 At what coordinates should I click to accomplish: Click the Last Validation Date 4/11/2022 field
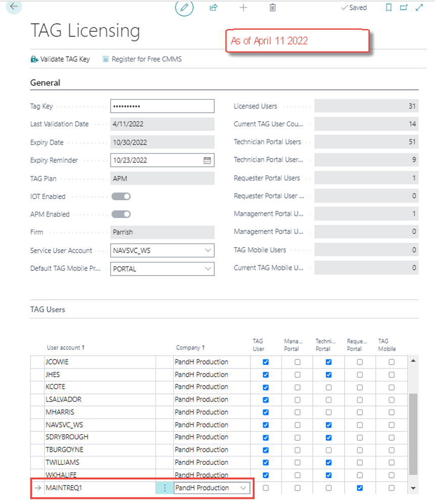(x=162, y=124)
